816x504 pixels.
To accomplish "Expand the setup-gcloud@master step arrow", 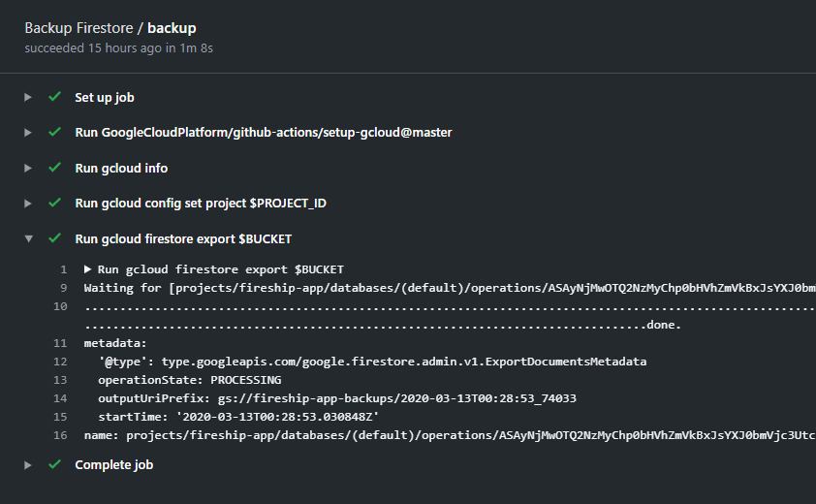I will tap(29, 132).
